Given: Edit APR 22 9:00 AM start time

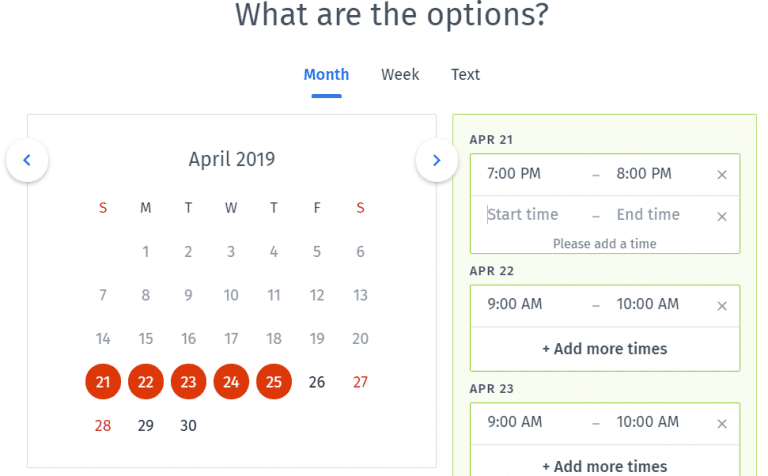Looking at the screenshot, I should coord(515,304).
